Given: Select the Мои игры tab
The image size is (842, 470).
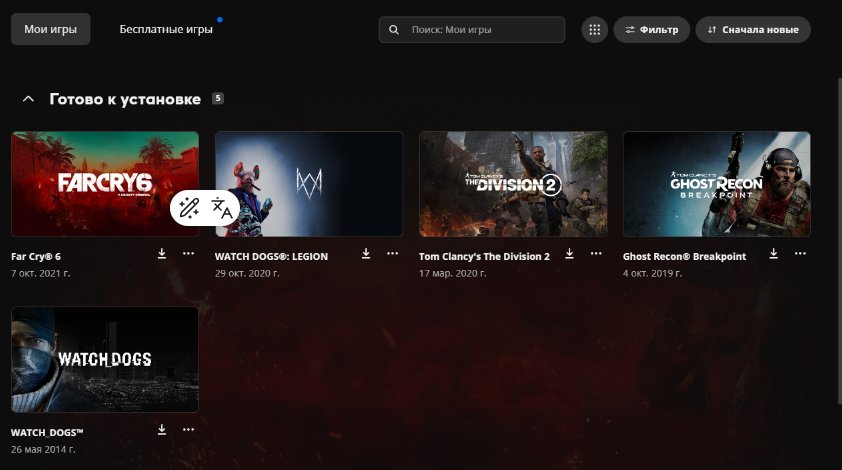Looking at the screenshot, I should (50, 29).
